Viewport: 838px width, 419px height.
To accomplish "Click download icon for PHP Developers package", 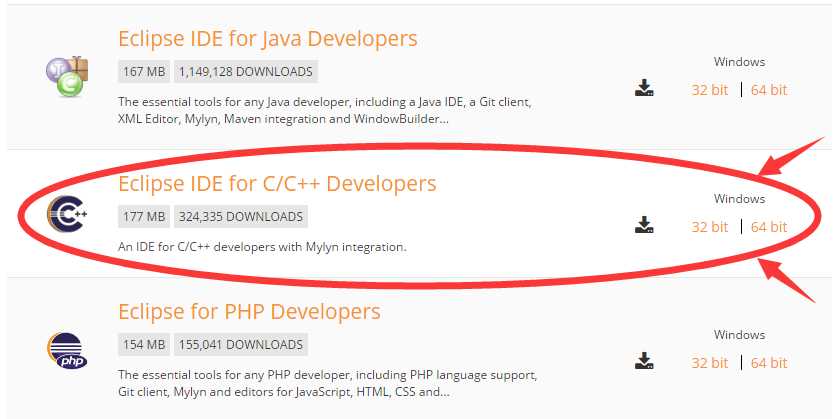I will [x=644, y=362].
